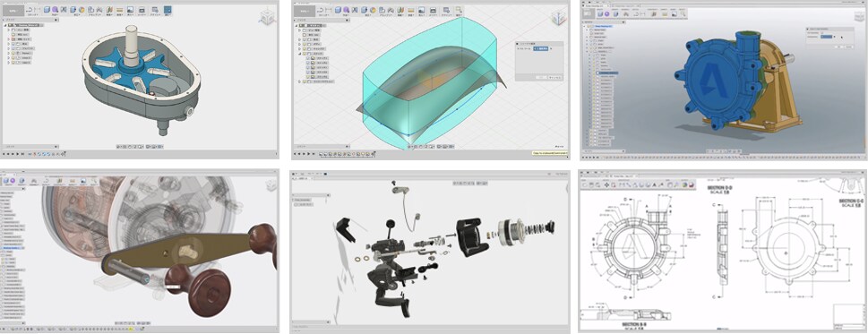Click move cross icon in drawing window toolbar

606,184
